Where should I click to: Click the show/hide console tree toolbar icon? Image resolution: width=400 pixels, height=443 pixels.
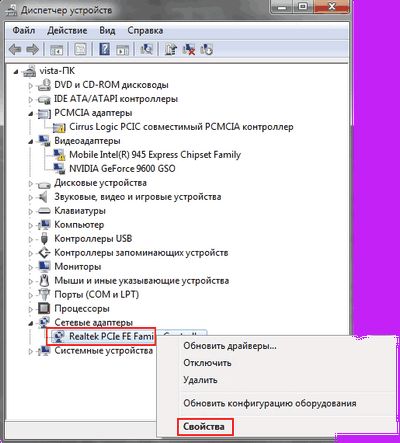click(56, 50)
